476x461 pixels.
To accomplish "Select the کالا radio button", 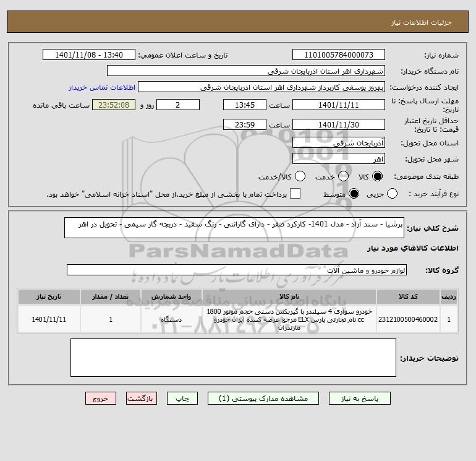I will [377, 176].
